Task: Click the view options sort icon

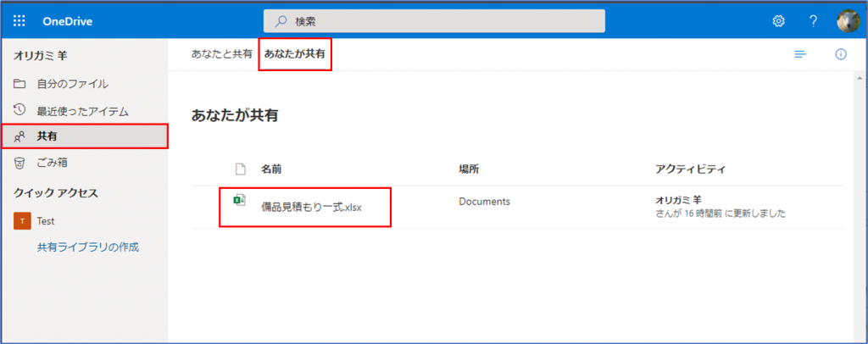Action: coord(799,54)
